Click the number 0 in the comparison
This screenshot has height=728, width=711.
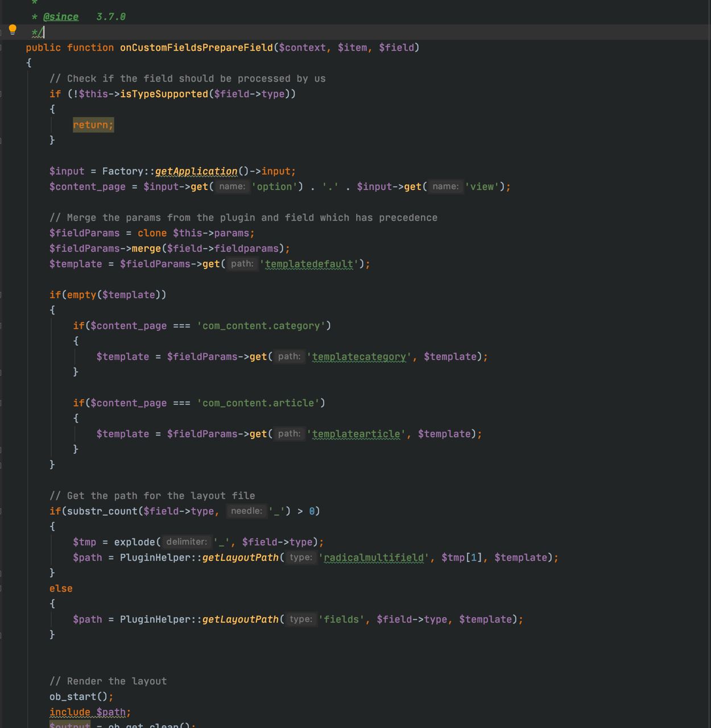coord(312,511)
